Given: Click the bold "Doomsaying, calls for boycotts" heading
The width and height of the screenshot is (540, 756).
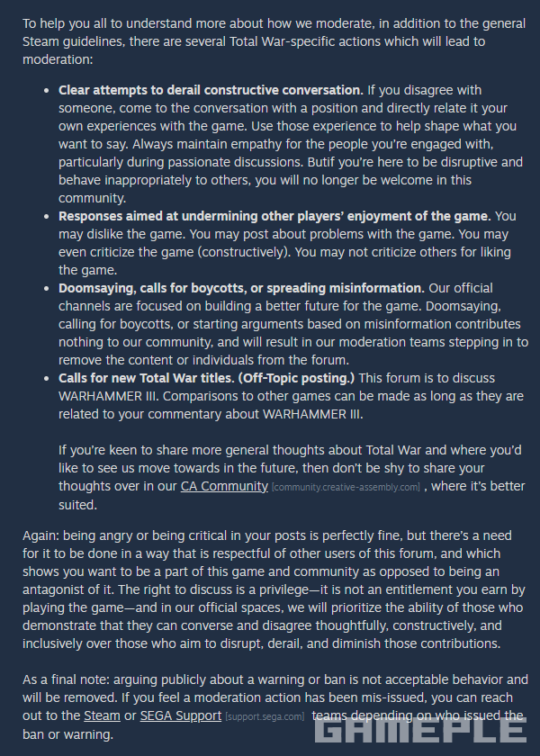Looking at the screenshot, I should point(240,288).
